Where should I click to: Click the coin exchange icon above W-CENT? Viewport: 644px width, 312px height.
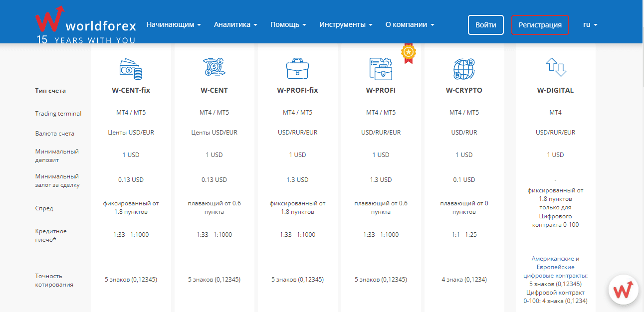pos(214,68)
